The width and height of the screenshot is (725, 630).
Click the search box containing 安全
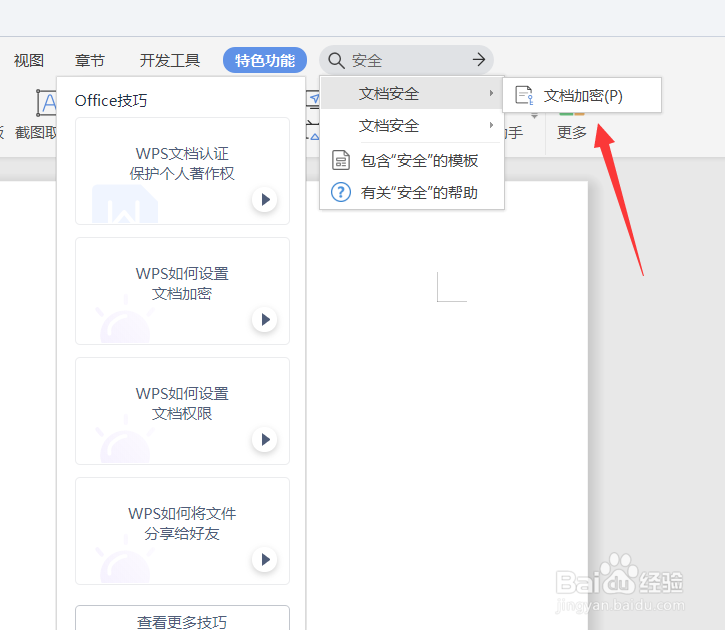coord(406,60)
